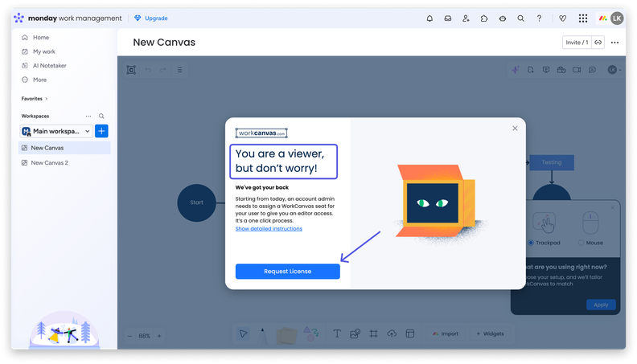Click the monday logo next to avatar
This screenshot has height=364, width=637.
[x=603, y=18]
